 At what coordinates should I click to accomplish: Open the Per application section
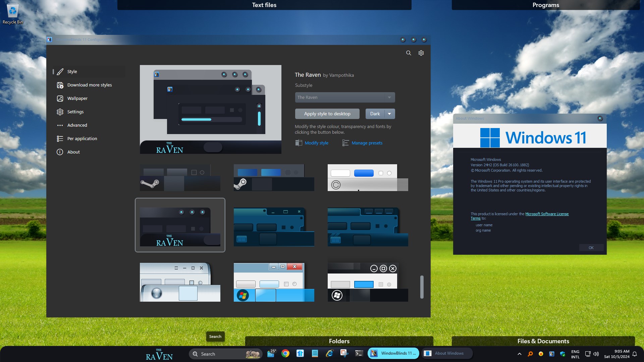pyautogui.click(x=89, y=138)
